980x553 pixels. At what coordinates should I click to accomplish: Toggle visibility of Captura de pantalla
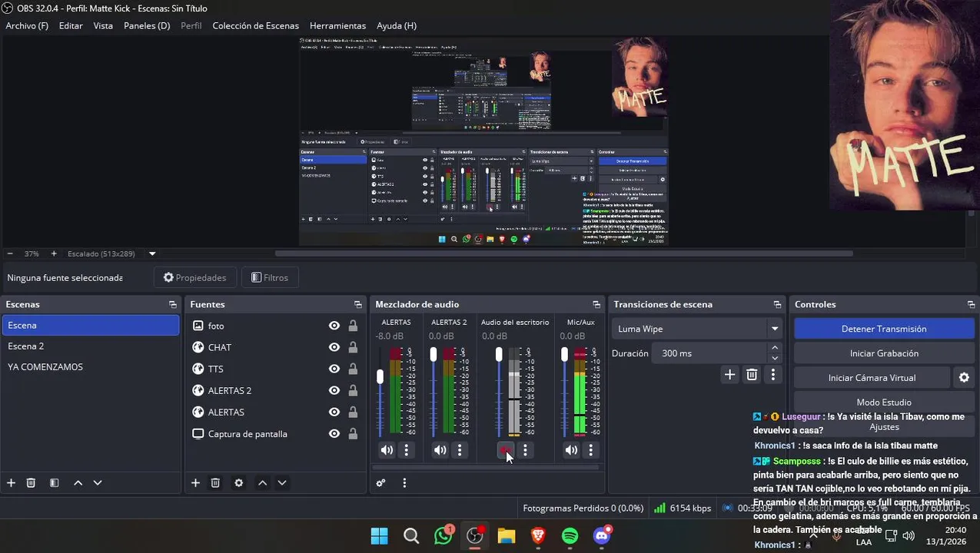[x=334, y=433]
